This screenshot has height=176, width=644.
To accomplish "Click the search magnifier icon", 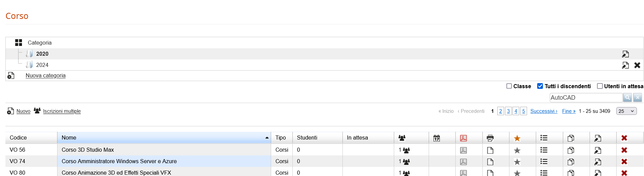I will 627,98.
